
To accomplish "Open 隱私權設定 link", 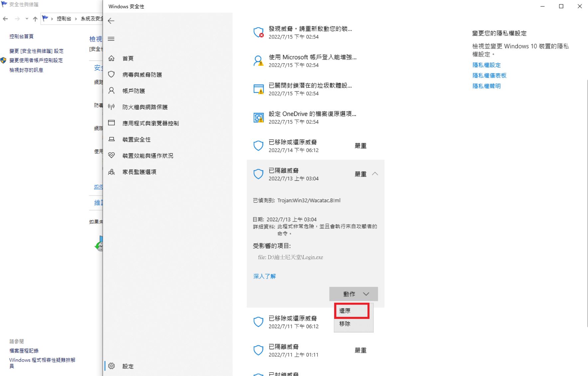I will [x=487, y=65].
